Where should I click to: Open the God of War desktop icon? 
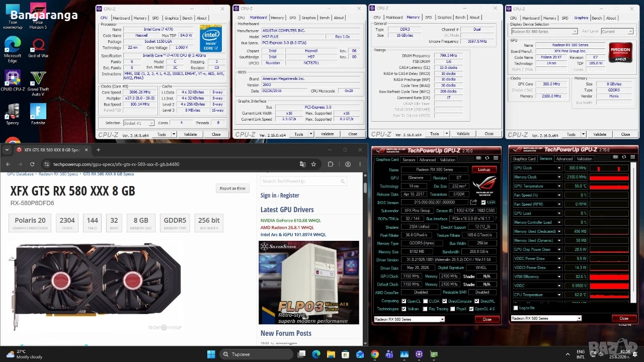(x=38, y=48)
